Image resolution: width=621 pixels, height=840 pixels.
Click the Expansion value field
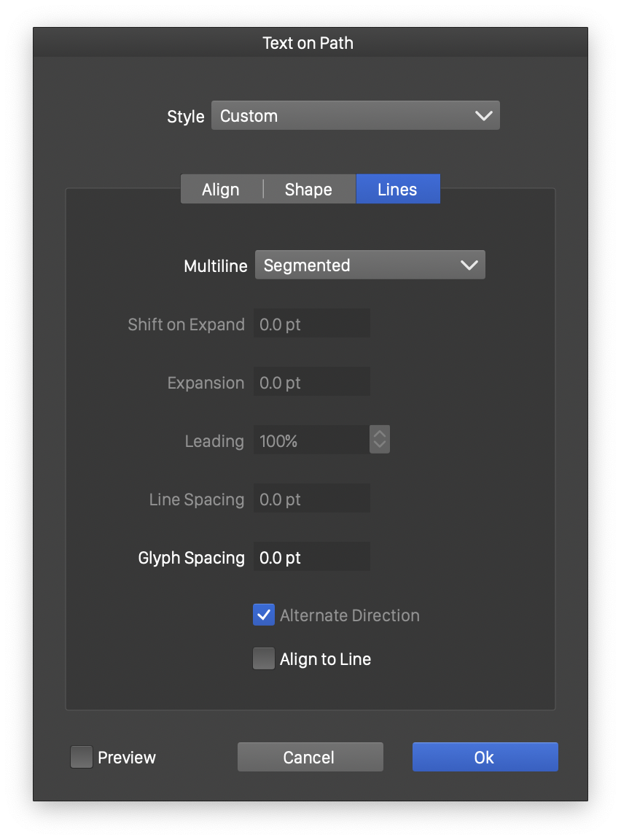[x=311, y=383]
